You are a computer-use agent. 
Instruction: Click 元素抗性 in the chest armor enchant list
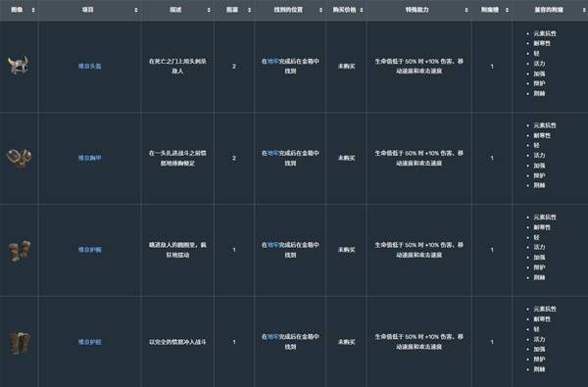545,125
